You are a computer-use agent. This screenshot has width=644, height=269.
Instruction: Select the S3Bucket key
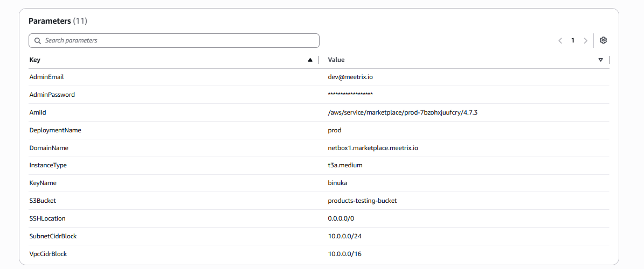tap(42, 201)
